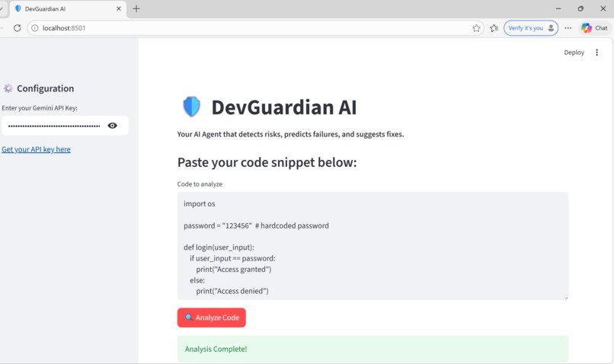
Task: Click the hardcoded password code line
Action: tap(256, 225)
